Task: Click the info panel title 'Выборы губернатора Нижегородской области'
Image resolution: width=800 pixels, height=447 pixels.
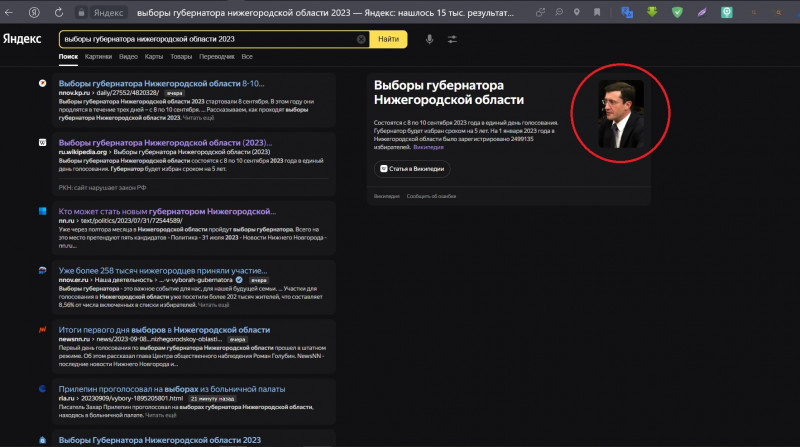Action: (x=449, y=92)
